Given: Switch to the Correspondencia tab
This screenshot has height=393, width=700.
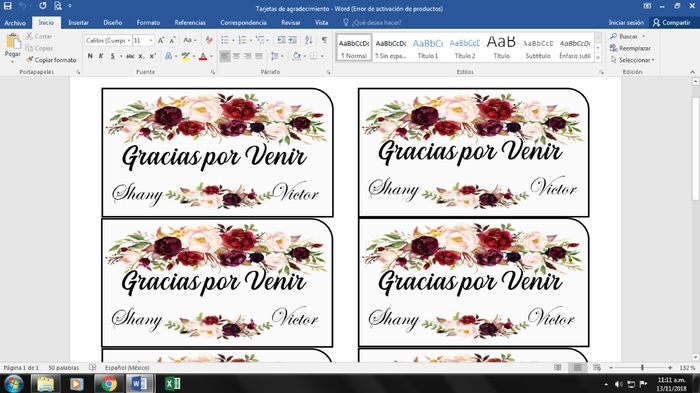Looking at the screenshot, I should (x=243, y=22).
